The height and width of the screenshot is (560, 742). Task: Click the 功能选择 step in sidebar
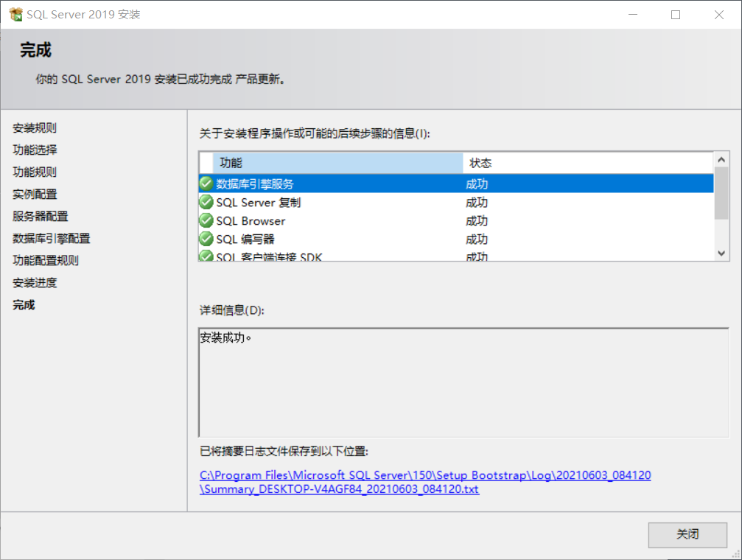(x=35, y=150)
